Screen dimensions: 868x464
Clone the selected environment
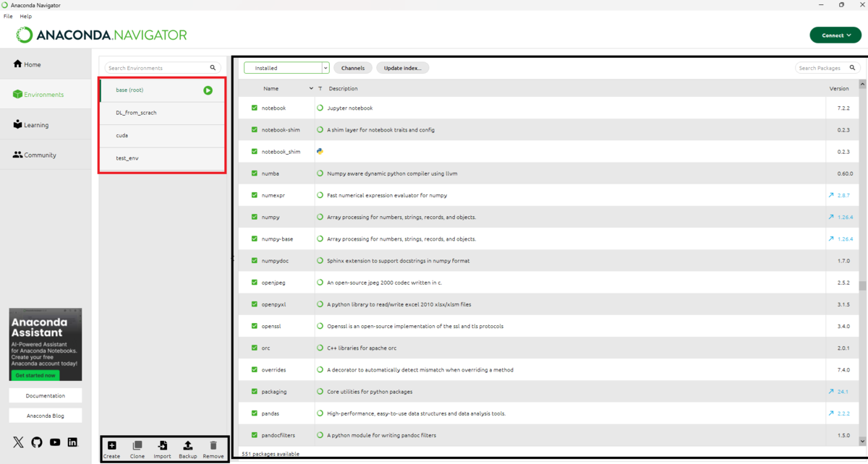tap(137, 450)
